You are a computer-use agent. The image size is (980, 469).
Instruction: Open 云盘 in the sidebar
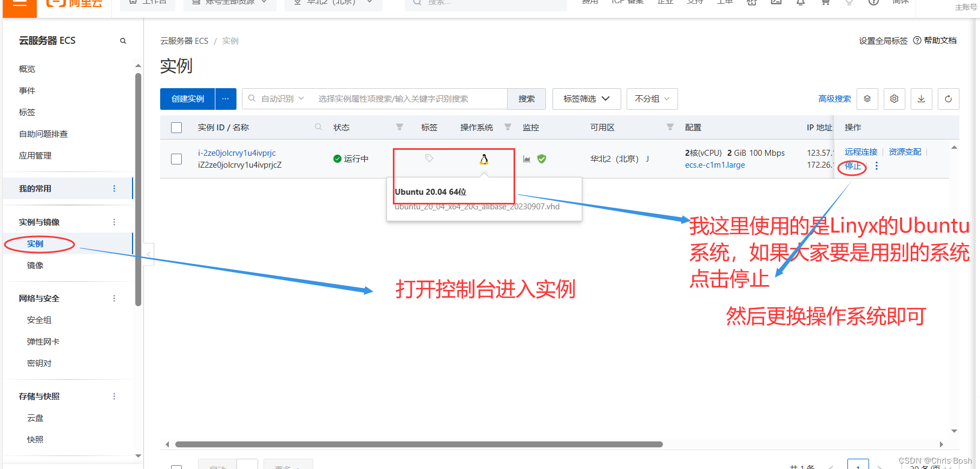click(x=35, y=418)
